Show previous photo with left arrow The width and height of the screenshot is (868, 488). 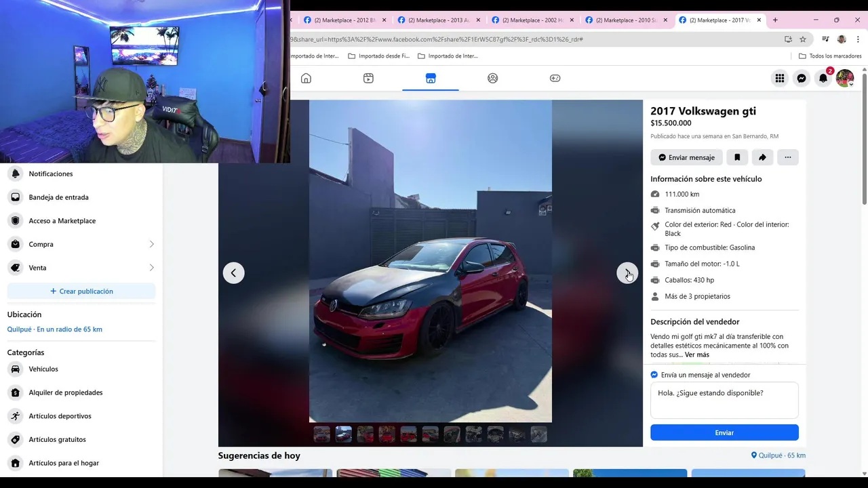coord(233,273)
